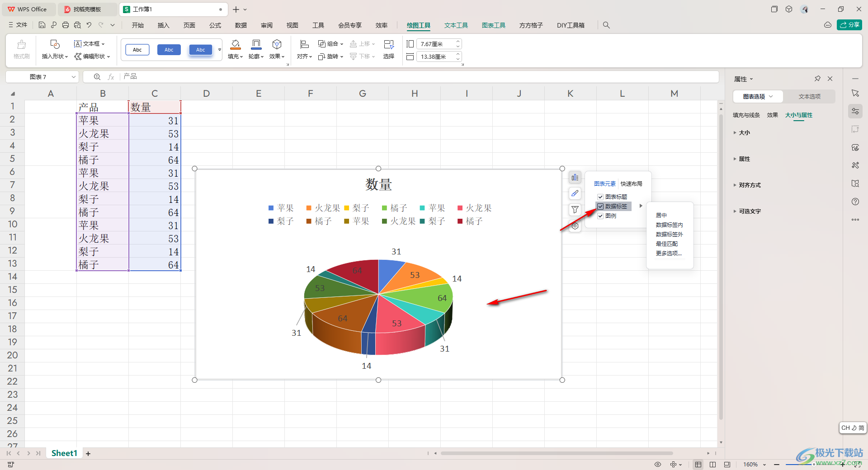
Task: Open the 旋转 dropdown
Action: pos(330,56)
